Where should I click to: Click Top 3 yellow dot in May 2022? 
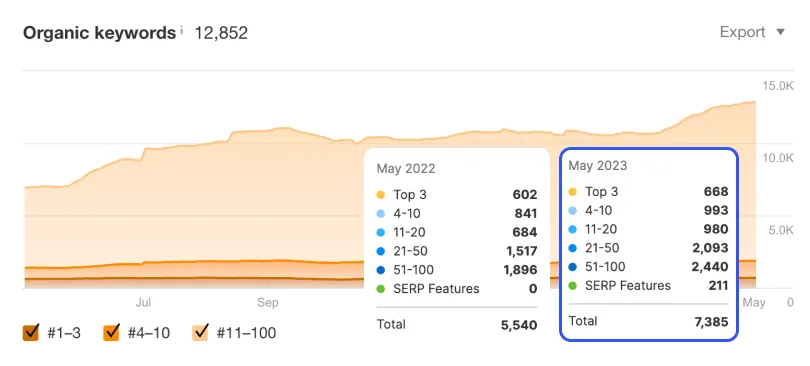coord(381,195)
